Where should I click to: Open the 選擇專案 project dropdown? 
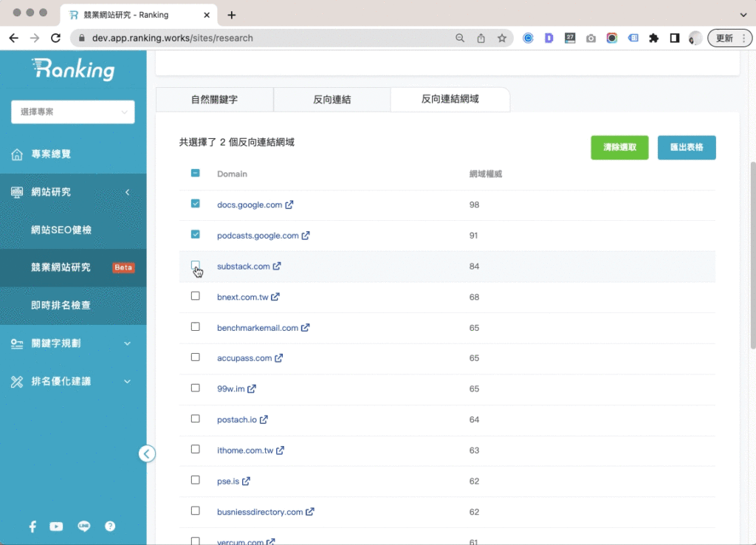point(73,112)
